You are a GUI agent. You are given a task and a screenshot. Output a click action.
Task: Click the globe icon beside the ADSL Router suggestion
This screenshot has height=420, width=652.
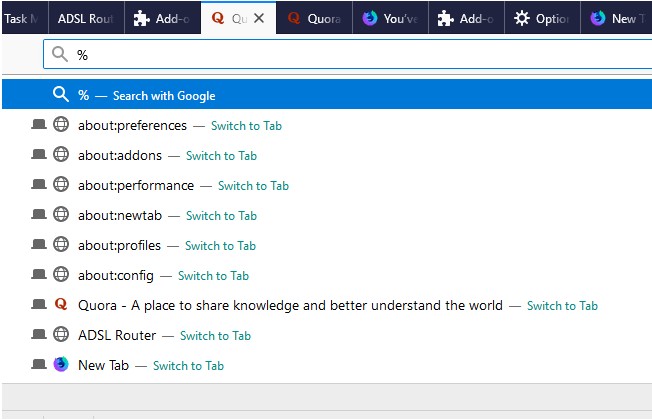(61, 335)
